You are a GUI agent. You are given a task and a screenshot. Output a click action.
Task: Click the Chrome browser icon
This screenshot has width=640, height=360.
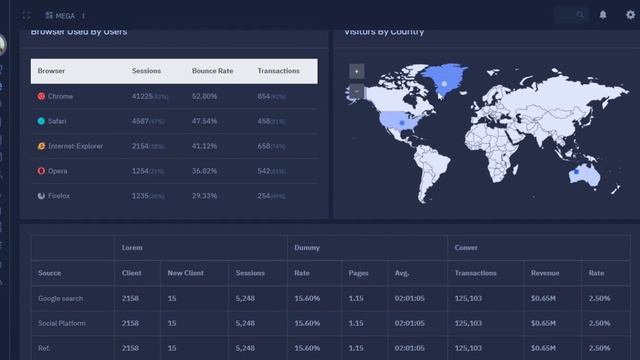point(41,96)
